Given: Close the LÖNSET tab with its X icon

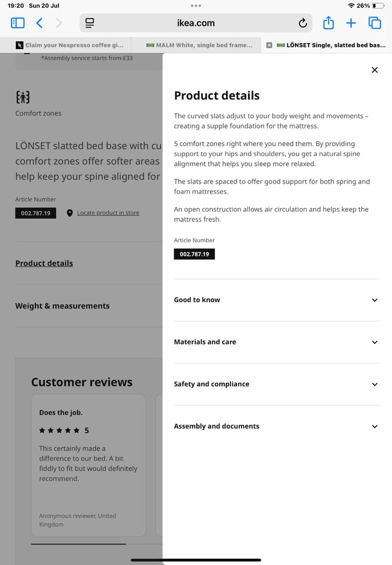Looking at the screenshot, I should (x=269, y=45).
